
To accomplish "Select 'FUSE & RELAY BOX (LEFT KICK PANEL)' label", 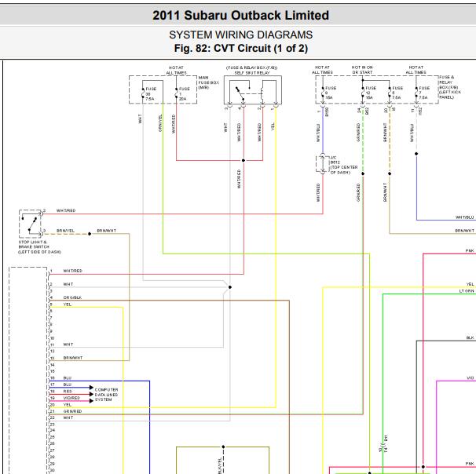I will pyautogui.click(x=450, y=87).
